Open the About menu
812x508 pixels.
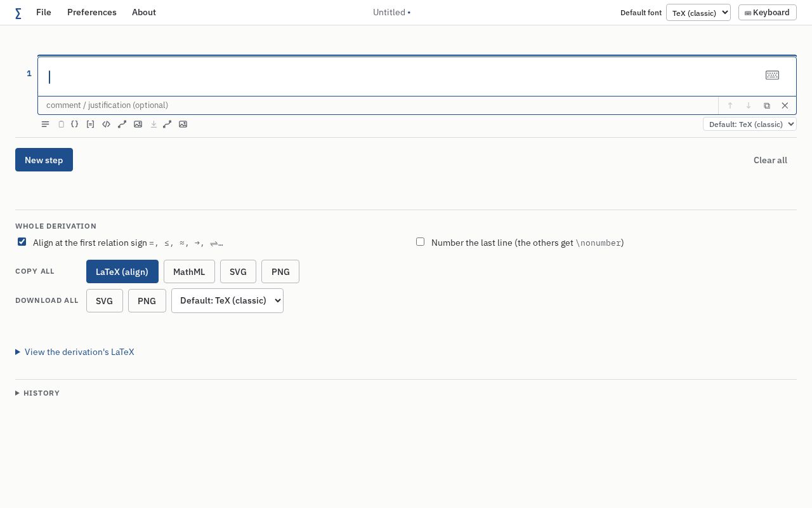click(x=144, y=12)
